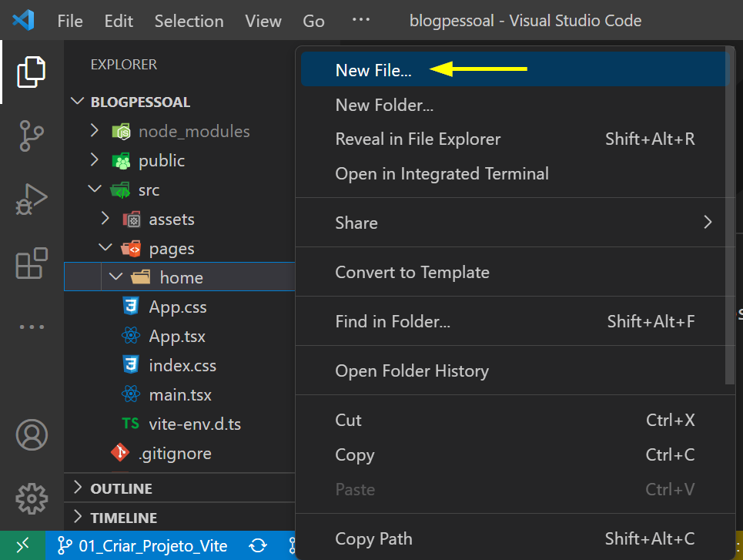Click the context menu scrollbar
This screenshot has width=743, height=560.
[731, 231]
